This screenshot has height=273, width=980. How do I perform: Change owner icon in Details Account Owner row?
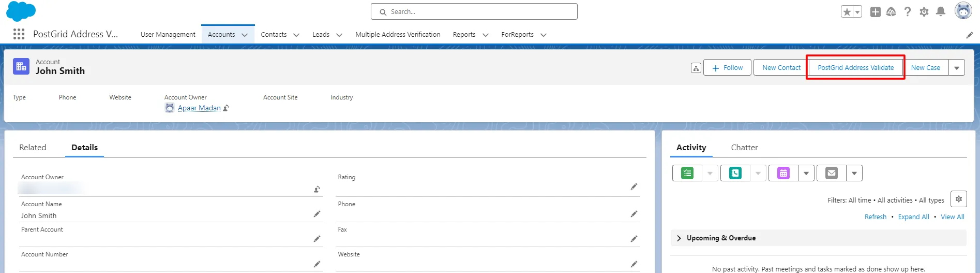316,190
